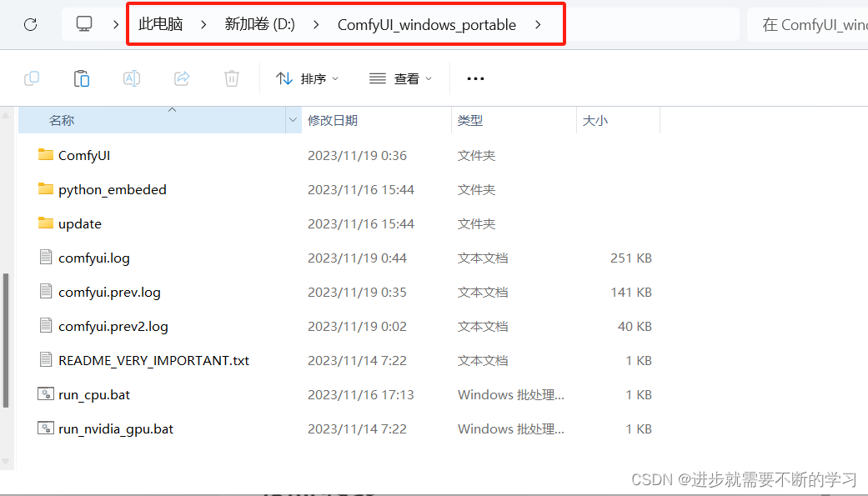Click the comfyui.log file icon
The height and width of the screenshot is (496, 868).
46,257
